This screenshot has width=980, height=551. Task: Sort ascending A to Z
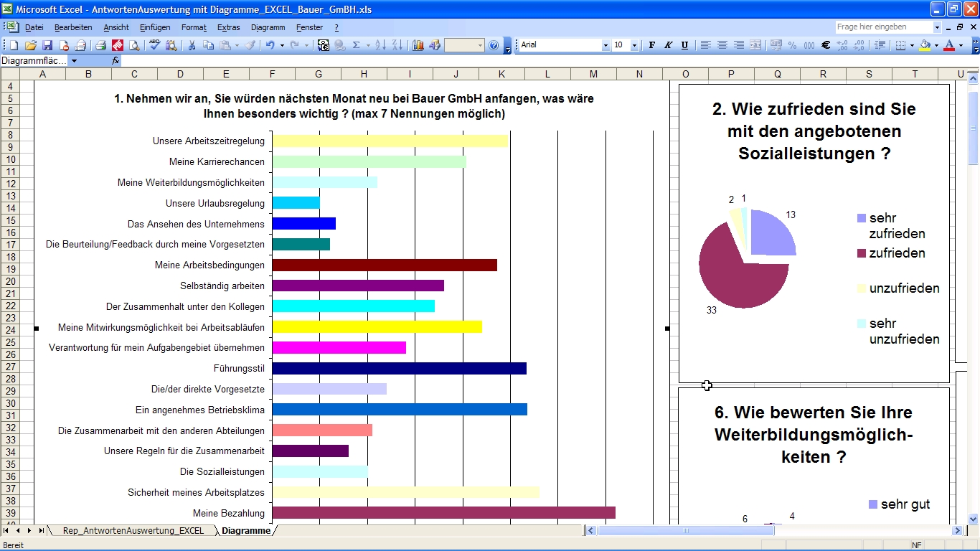pyautogui.click(x=381, y=45)
